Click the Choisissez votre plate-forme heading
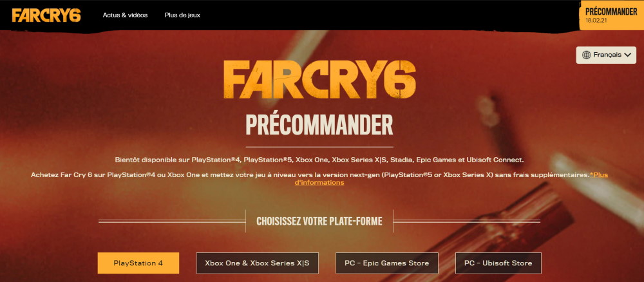This screenshot has width=644, height=282. 319,221
